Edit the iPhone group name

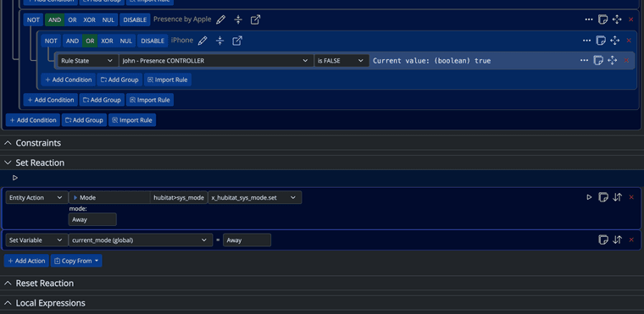(x=203, y=41)
